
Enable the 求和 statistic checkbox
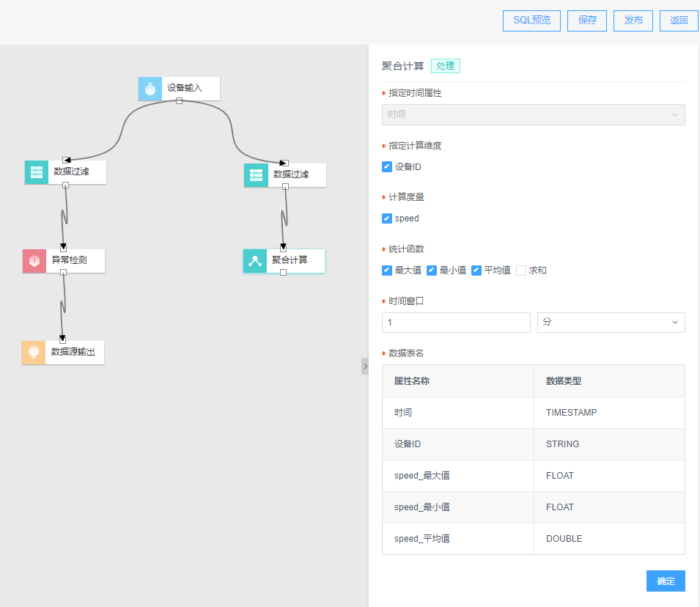521,271
